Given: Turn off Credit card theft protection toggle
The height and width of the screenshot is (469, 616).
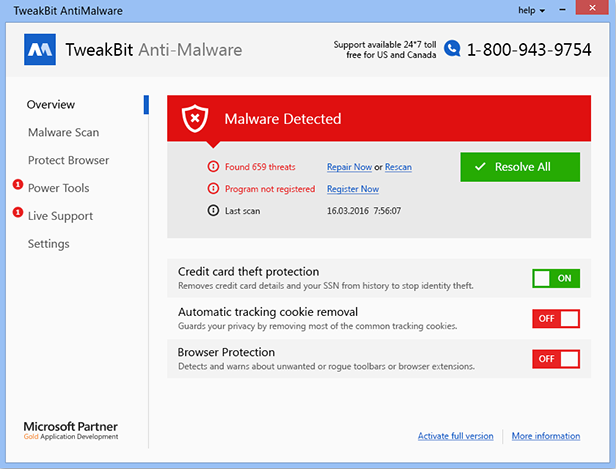Looking at the screenshot, I should coord(556,278).
